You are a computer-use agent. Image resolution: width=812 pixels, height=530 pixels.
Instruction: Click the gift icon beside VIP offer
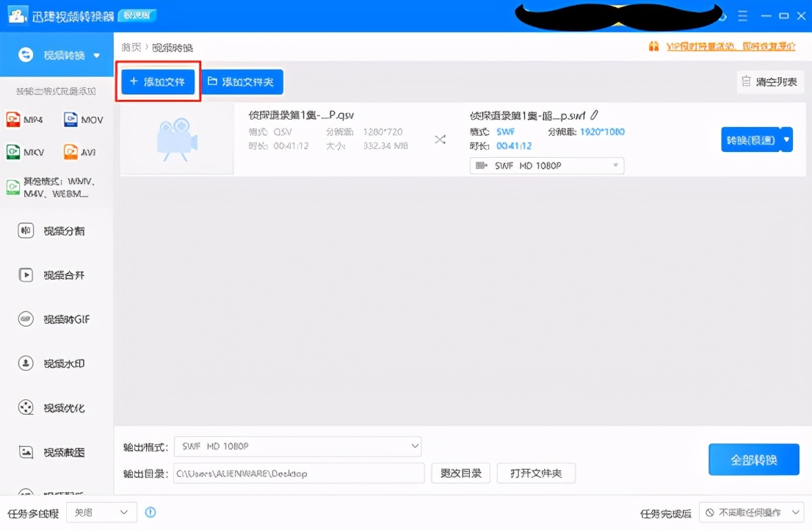(x=653, y=46)
